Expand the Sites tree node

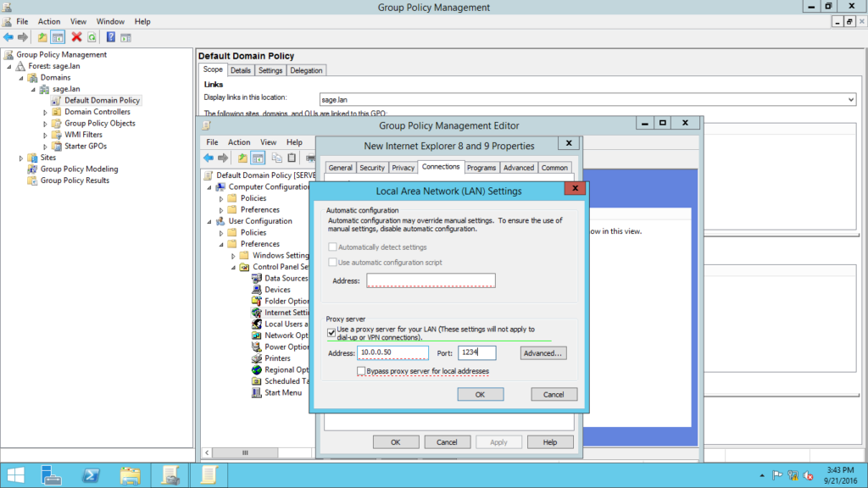pyautogui.click(x=21, y=158)
